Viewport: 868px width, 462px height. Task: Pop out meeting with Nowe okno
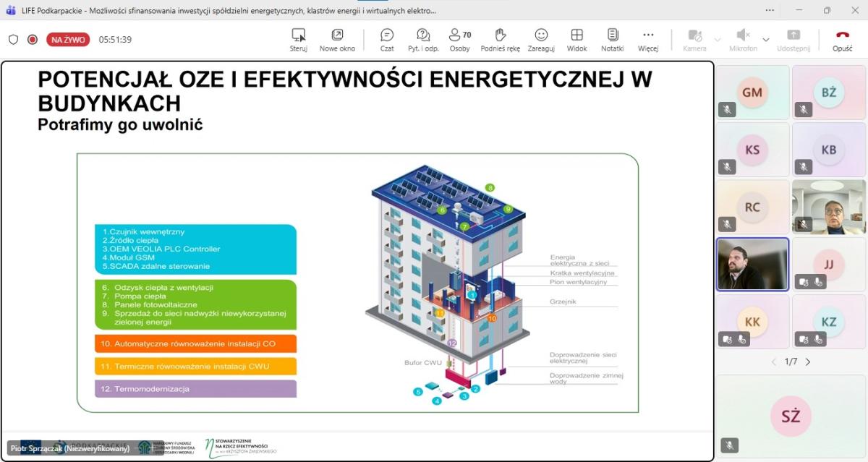[x=337, y=39]
